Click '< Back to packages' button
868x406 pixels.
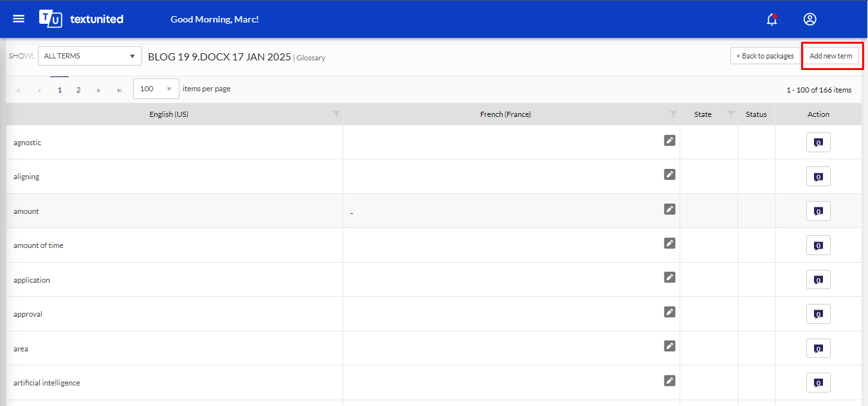coord(765,56)
